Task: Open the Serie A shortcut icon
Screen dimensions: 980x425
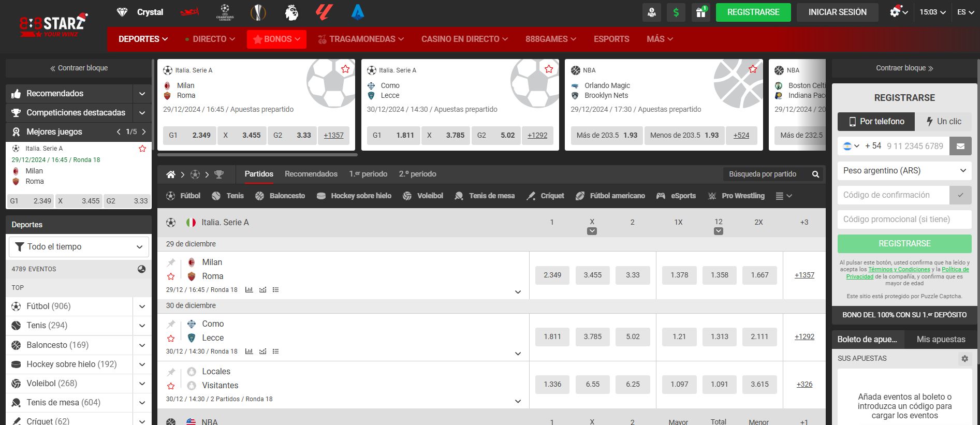Action: click(357, 12)
